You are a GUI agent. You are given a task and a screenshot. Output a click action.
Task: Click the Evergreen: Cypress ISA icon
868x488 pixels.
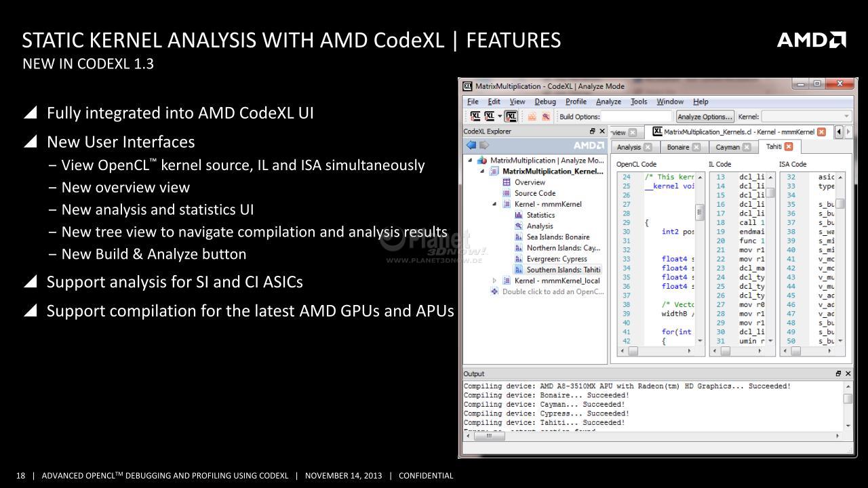point(519,259)
